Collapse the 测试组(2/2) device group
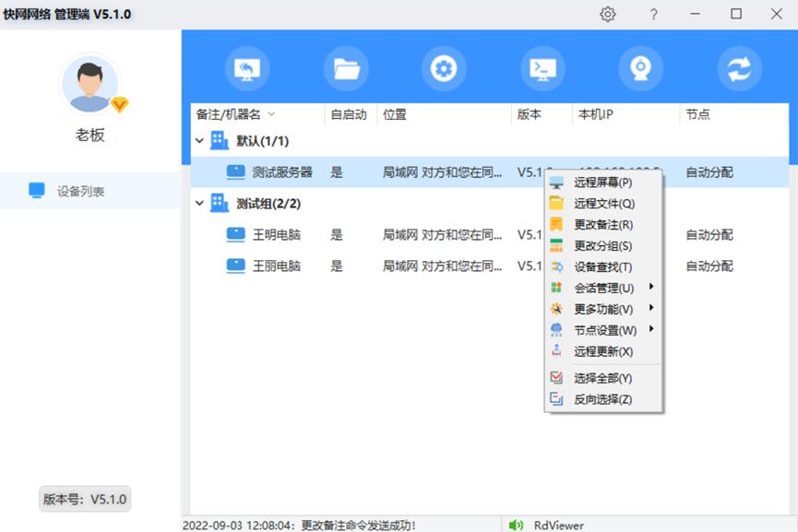 click(197, 203)
